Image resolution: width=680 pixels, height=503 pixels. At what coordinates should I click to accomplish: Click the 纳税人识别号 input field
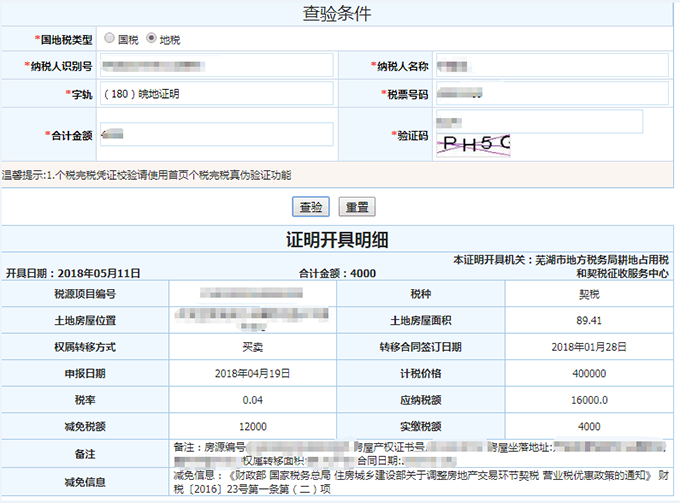coord(216,66)
